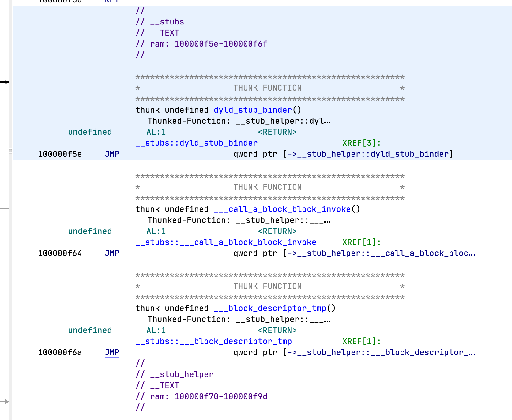Click address 100000f5e in the listing

pos(60,154)
